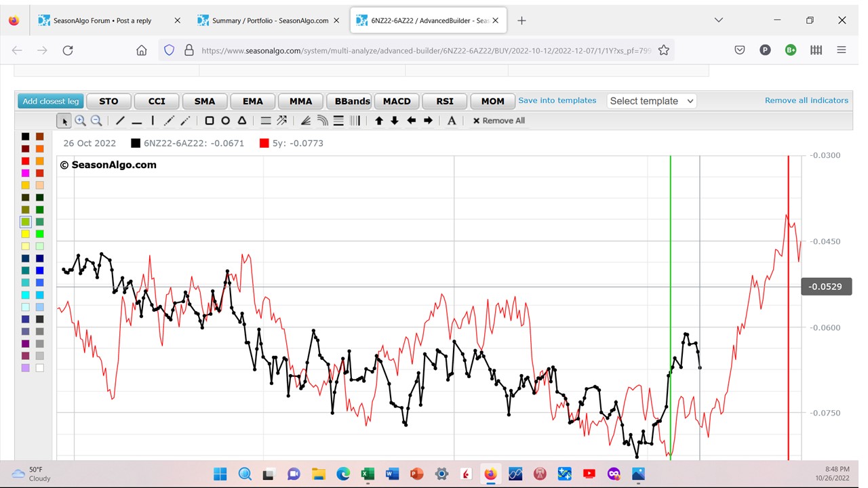Pick the magenta color swatch
This screenshot has height=488, width=868.
tap(25, 173)
